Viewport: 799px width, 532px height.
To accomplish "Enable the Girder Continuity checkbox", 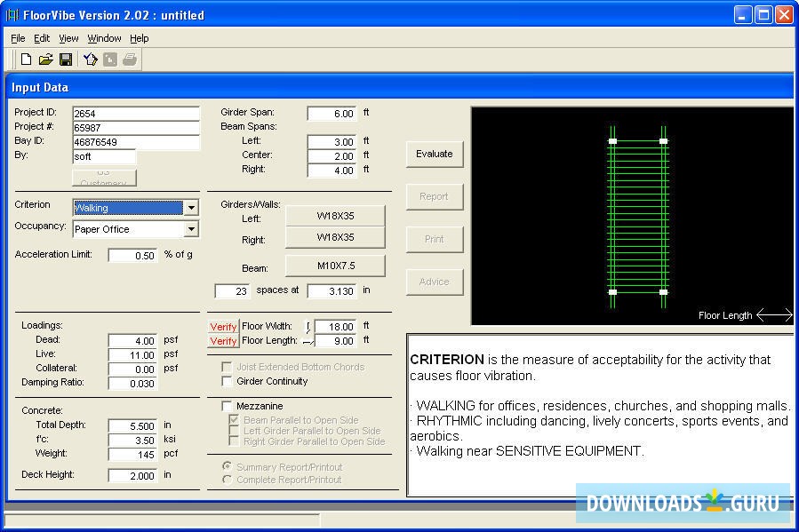I will point(228,381).
